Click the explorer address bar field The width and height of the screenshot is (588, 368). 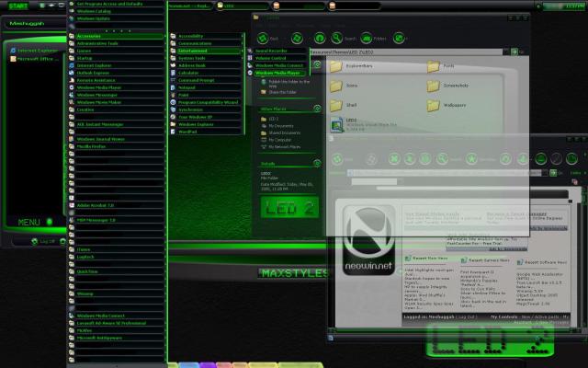click(406, 52)
